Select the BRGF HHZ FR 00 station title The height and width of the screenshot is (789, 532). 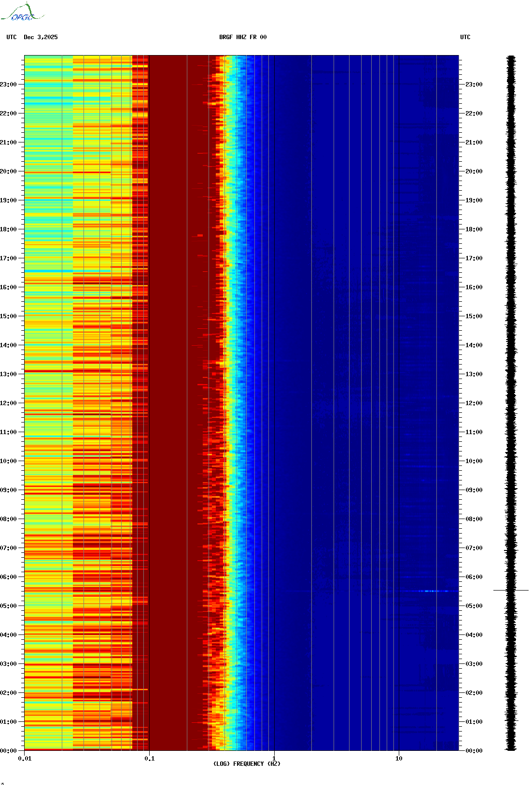[x=242, y=37]
